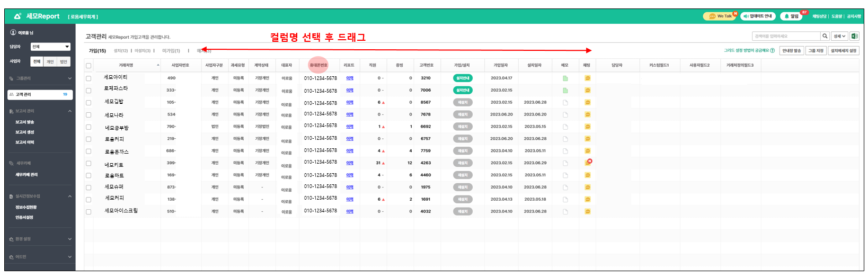Viewport: 868px width, 277px height.
Task: Export grid using the Excel icon
Action: pyautogui.click(x=854, y=36)
